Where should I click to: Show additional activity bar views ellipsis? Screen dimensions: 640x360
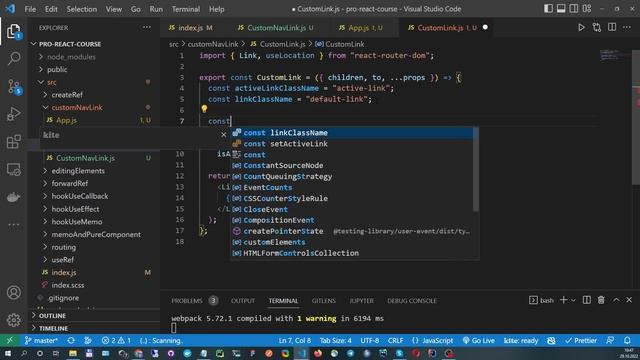[14, 224]
